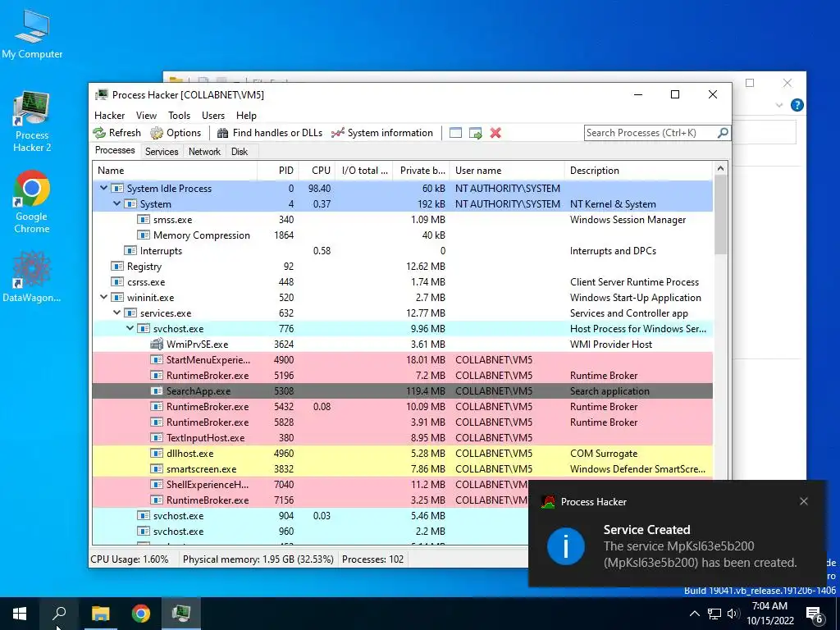Open the Help menu
Screen dimensions: 840x630
tap(246, 115)
